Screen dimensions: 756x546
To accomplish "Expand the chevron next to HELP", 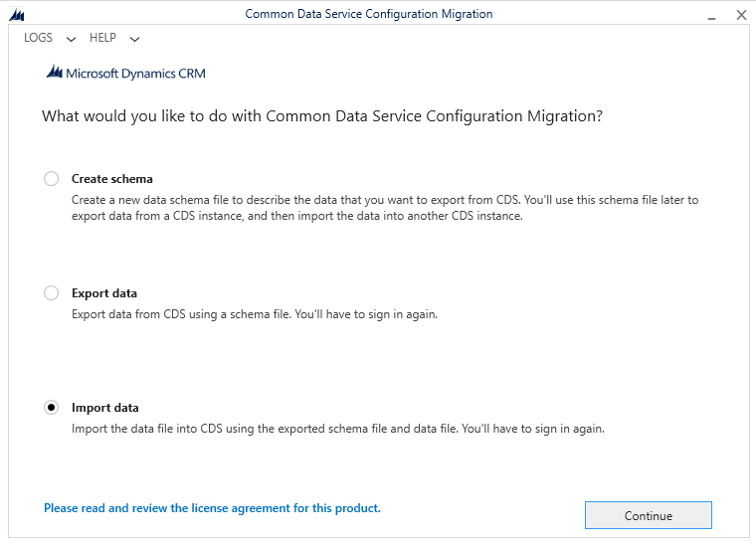I will pyautogui.click(x=135, y=39).
